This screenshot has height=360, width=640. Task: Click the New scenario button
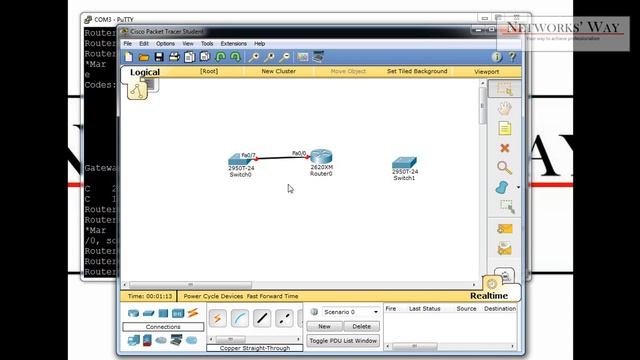coord(324,327)
